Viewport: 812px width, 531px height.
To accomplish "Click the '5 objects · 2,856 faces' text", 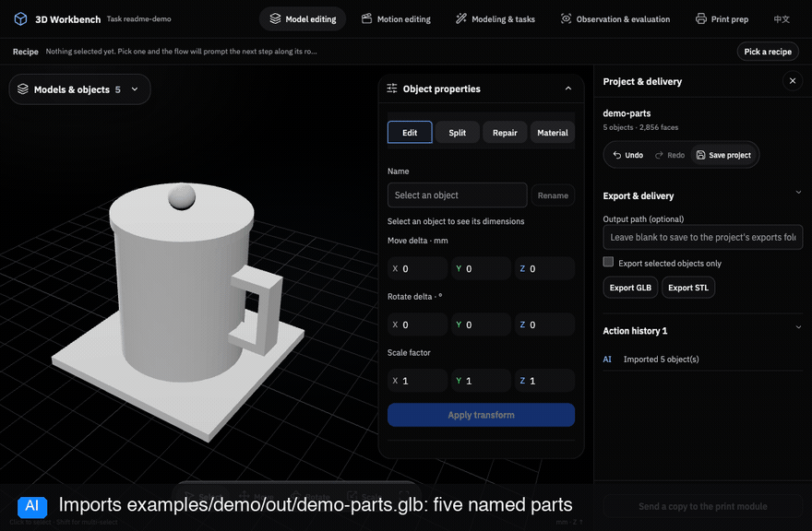I will point(640,127).
